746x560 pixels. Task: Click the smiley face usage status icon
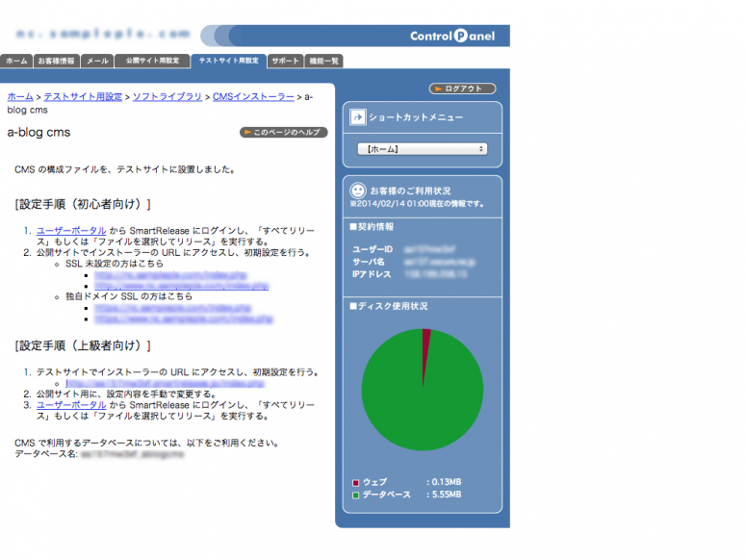[x=357, y=191]
